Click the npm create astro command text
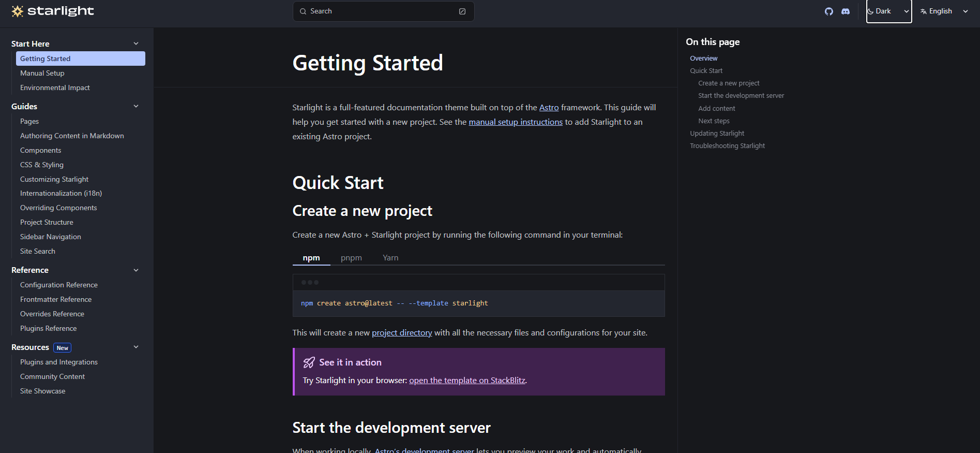Screen dimensions: 980x453 (394, 303)
